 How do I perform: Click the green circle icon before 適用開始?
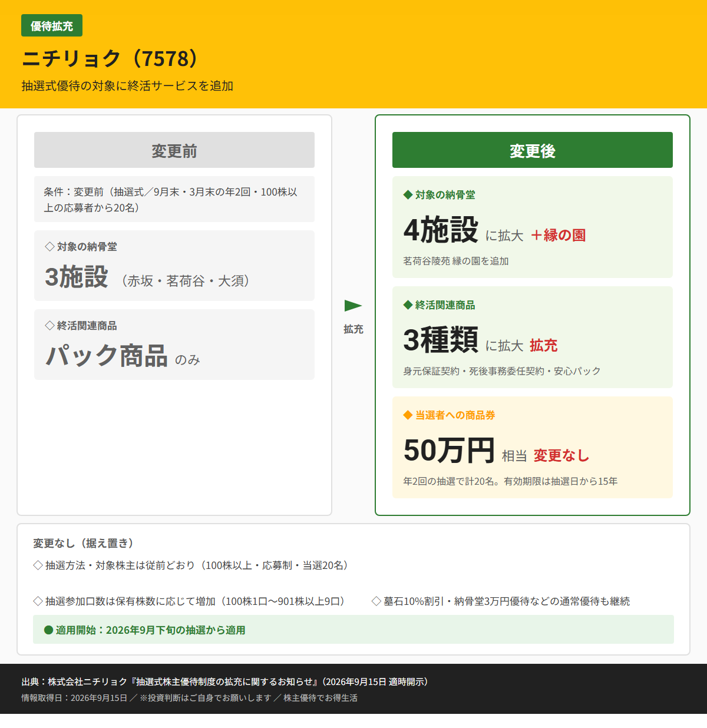click(x=49, y=630)
